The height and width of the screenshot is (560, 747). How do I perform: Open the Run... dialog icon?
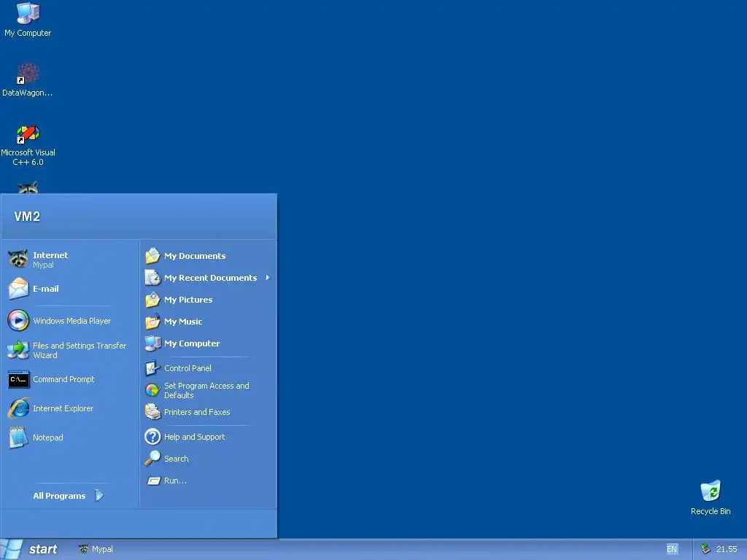click(153, 481)
